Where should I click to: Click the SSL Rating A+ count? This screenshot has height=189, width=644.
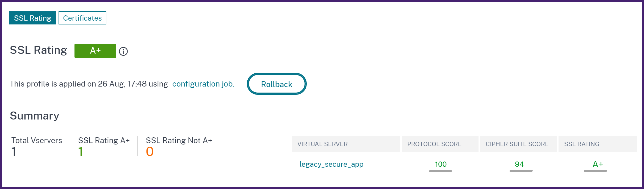[x=81, y=152]
